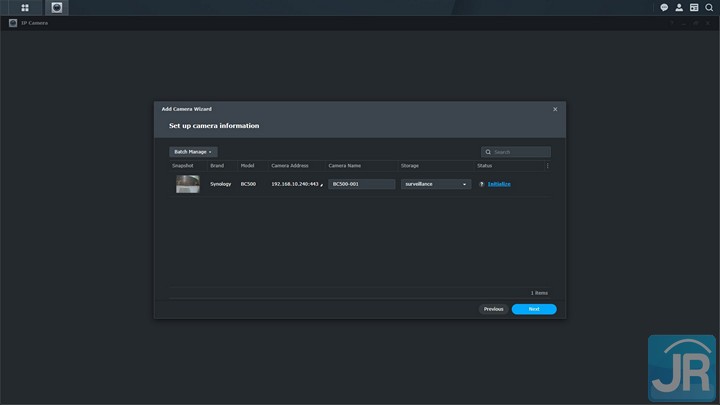Open the user account options icon
Viewport: 720px width, 405px height.
tap(679, 7)
